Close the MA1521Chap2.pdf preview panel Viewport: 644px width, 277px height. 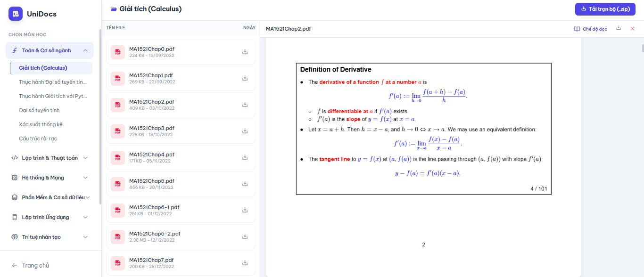pos(632,29)
